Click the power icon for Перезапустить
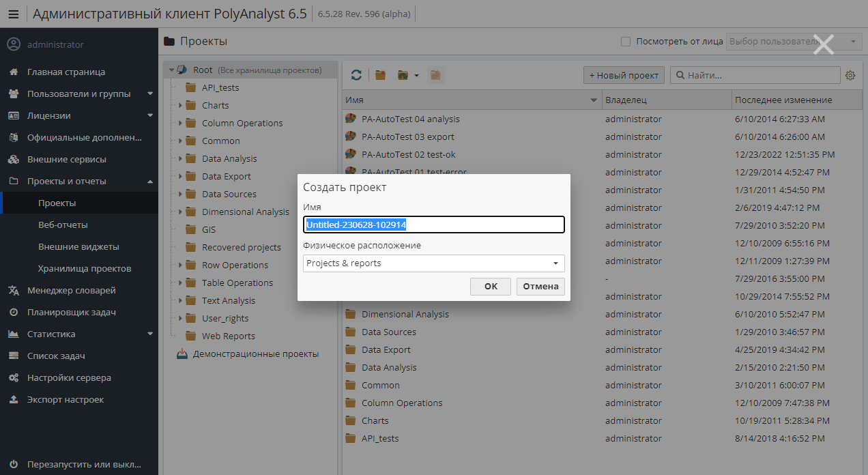This screenshot has height=475, width=868. click(13, 465)
